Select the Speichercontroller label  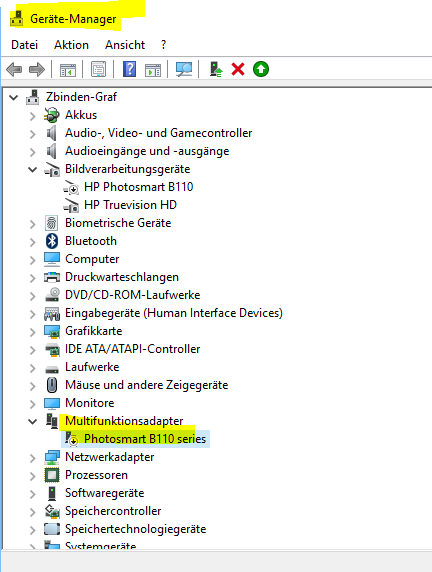[x=113, y=511]
